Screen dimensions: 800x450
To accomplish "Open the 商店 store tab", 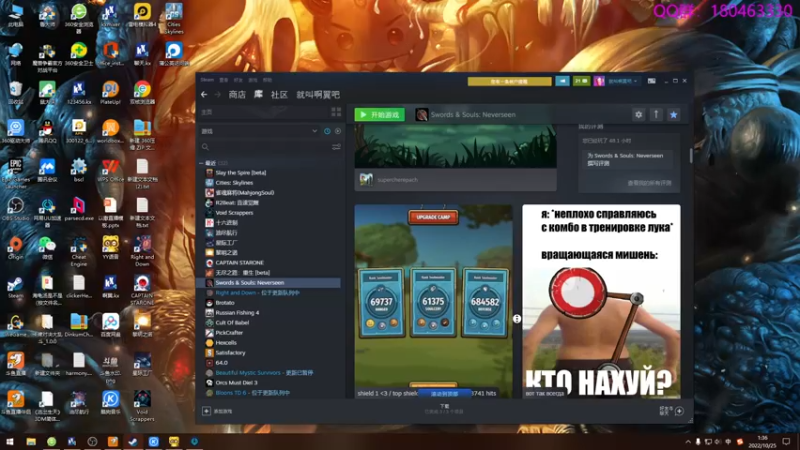I will point(237,94).
